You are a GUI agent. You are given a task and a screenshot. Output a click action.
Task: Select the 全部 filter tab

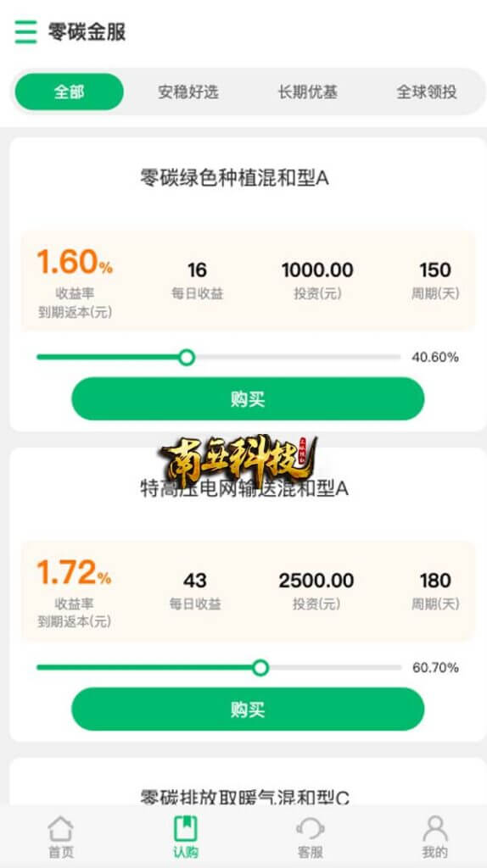coord(70,92)
